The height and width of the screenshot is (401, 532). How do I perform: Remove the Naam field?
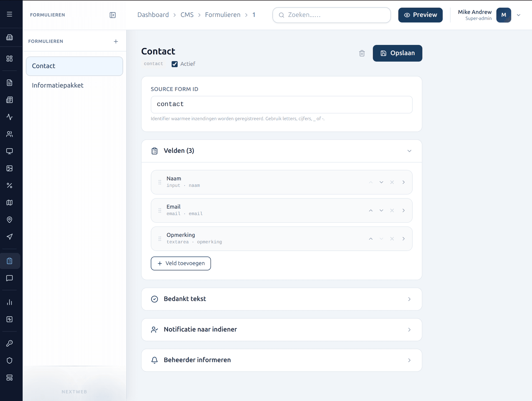[x=392, y=182]
